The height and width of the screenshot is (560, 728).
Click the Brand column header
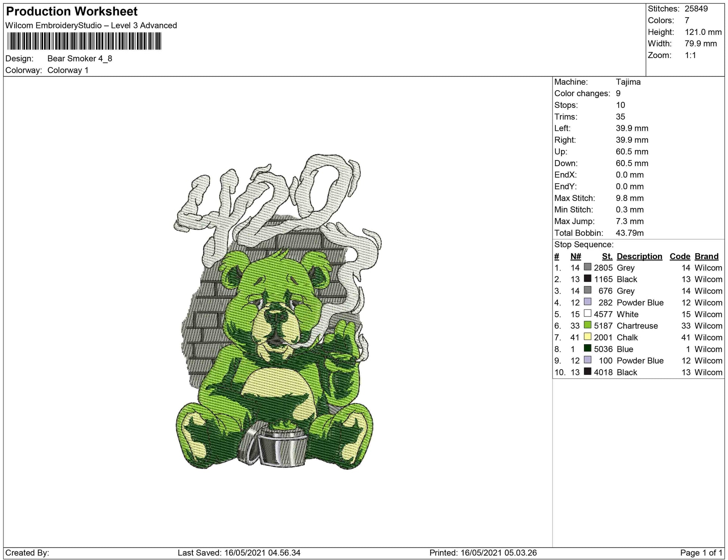706,256
